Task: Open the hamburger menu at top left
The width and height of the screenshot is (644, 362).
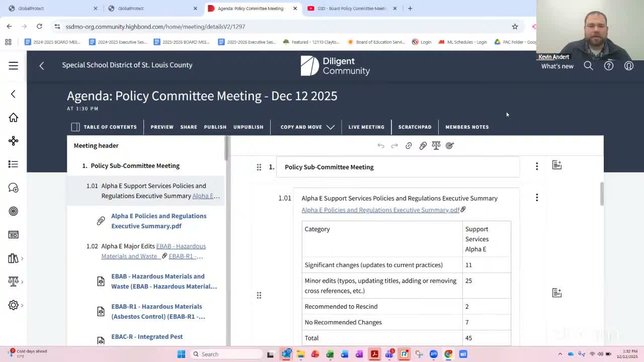Action: click(13, 65)
